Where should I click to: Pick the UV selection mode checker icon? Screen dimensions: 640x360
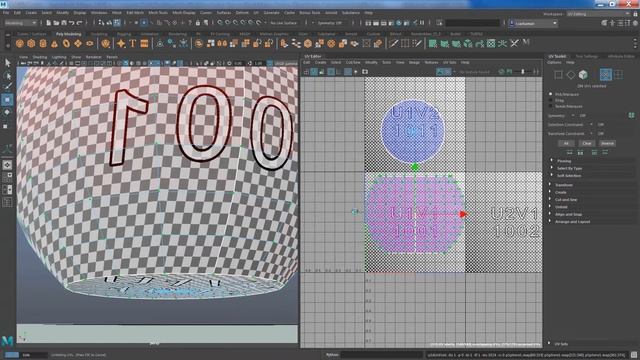pos(606,74)
